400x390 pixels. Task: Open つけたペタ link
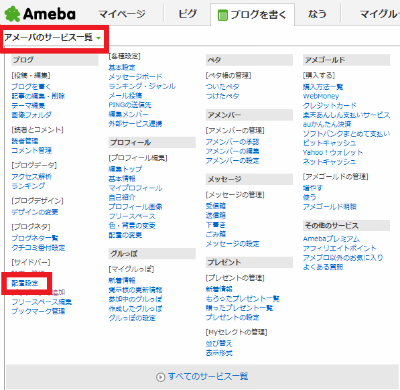222,96
